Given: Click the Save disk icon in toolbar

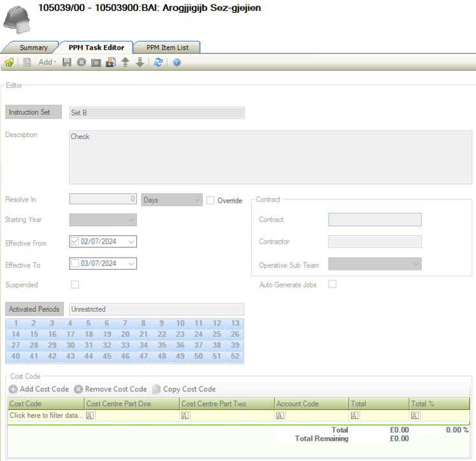Looking at the screenshot, I should [67, 62].
